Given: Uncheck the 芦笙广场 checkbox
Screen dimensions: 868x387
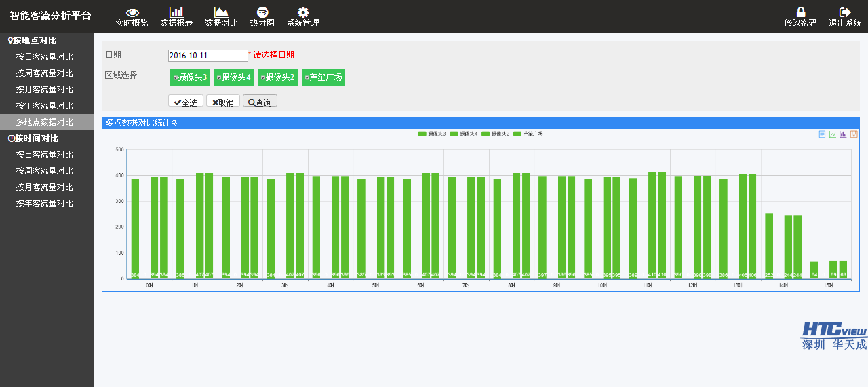Looking at the screenshot, I should (307, 78).
